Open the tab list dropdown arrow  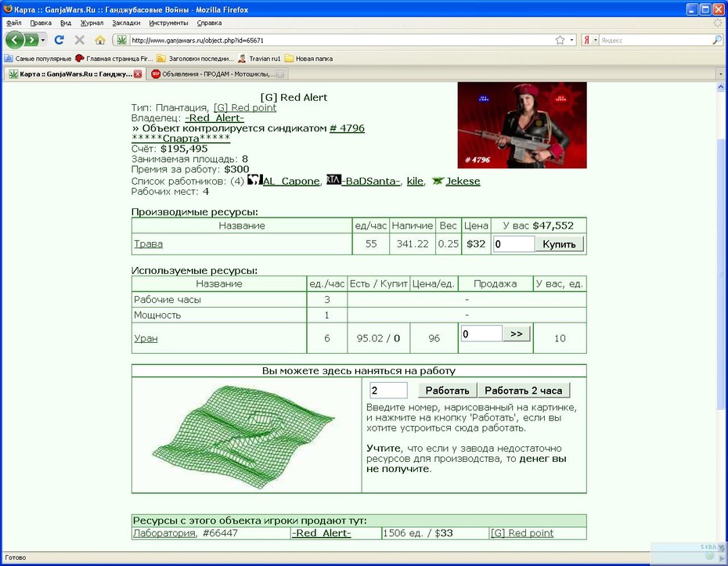coord(721,74)
